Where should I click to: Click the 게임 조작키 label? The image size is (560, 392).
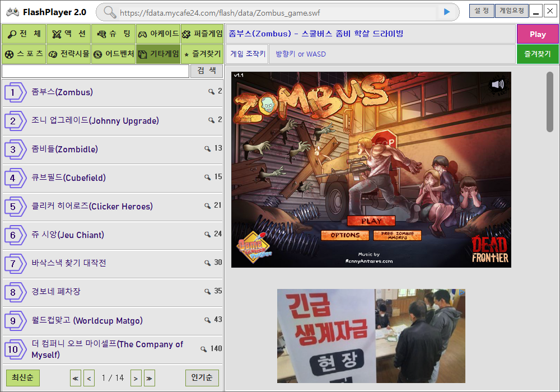248,54
